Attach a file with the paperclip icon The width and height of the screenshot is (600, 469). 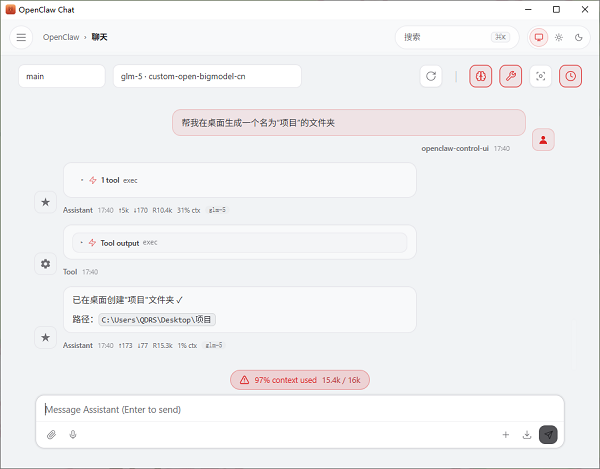point(51,435)
